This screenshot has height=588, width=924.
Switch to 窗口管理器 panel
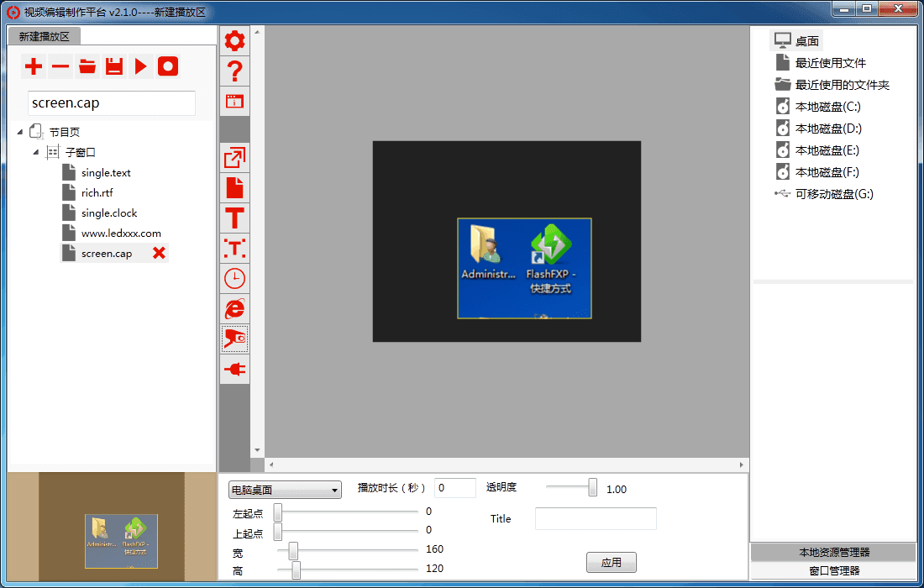[x=833, y=570]
